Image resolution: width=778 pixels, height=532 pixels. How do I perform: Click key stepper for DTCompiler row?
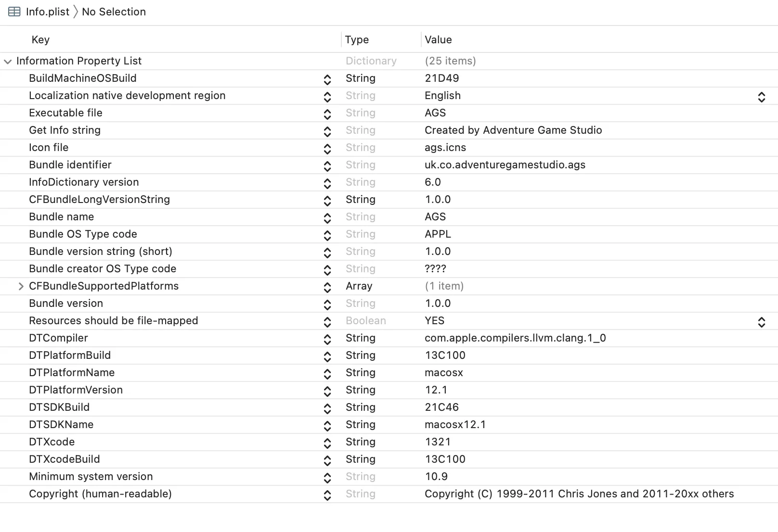[327, 339]
